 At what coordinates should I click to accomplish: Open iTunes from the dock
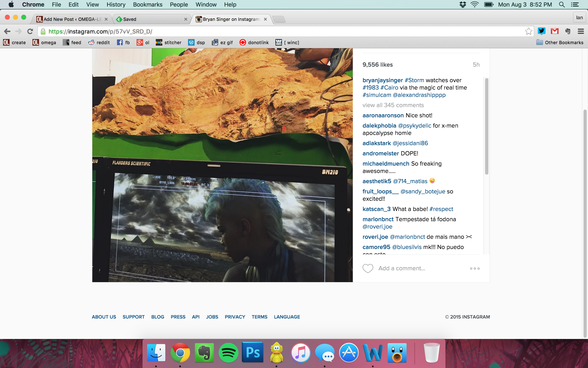pyautogui.click(x=301, y=352)
